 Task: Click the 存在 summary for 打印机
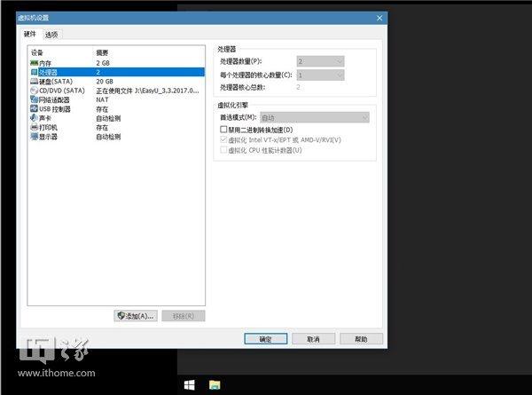click(x=102, y=128)
